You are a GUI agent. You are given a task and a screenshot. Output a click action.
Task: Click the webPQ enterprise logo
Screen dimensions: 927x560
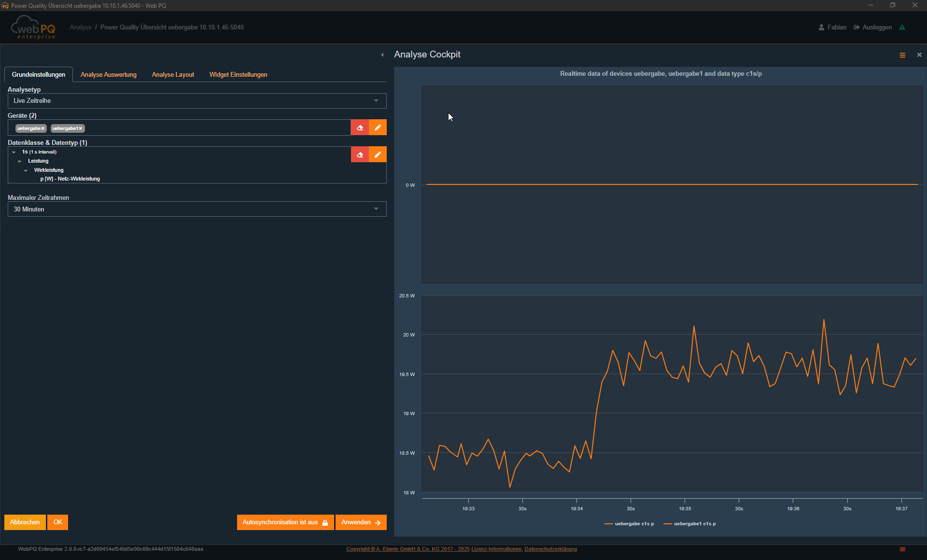click(x=32, y=27)
